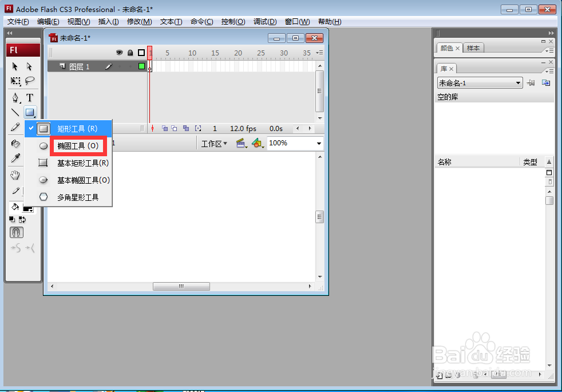This screenshot has height=392, width=562.
Task: Select the Pen tool
Action: [x=15, y=98]
